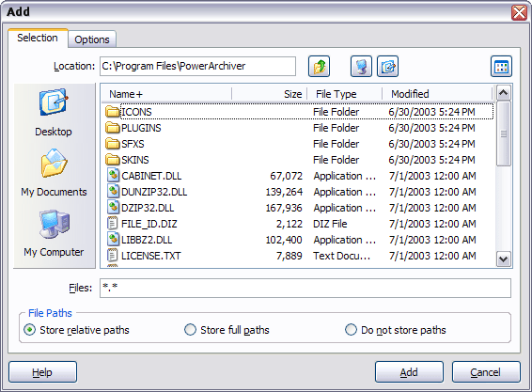This screenshot has width=532, height=392.
Task: Click the Cancel button
Action: coord(486,372)
